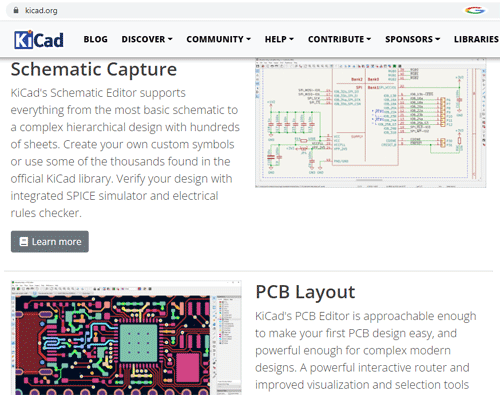This screenshot has height=395, width=500.
Task: Open the Schematic Editor screenshot thumbnail
Action: click(x=371, y=123)
